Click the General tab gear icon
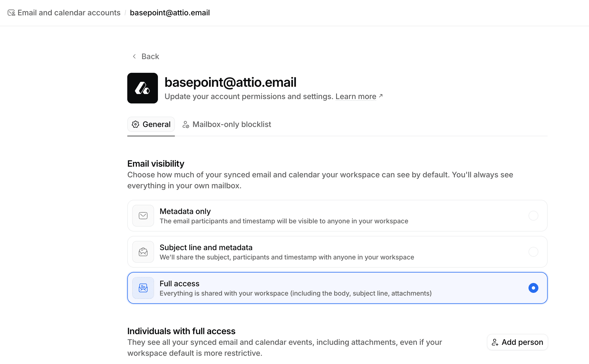 [x=135, y=124]
